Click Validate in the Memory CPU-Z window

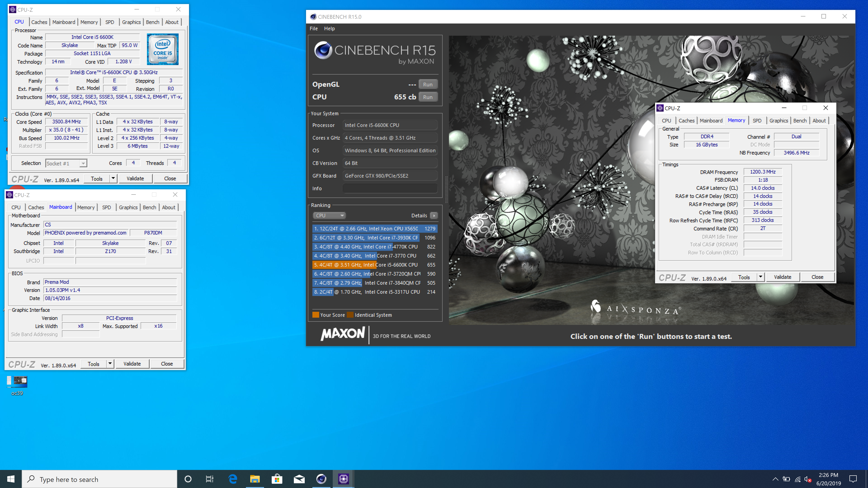pos(782,277)
